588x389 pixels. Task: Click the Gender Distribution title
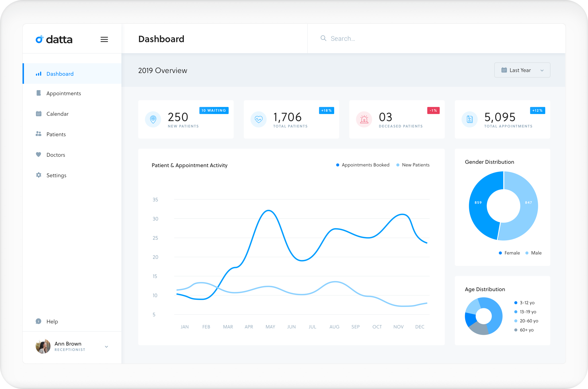click(489, 162)
